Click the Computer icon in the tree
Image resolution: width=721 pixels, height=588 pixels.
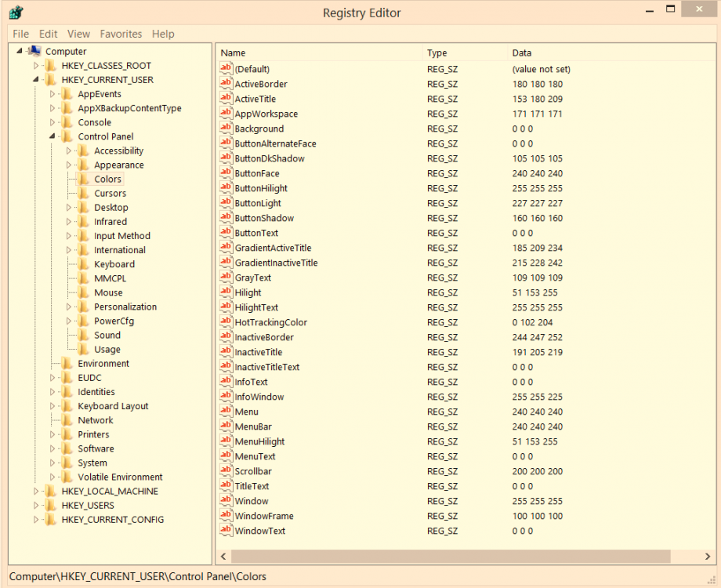coord(34,51)
